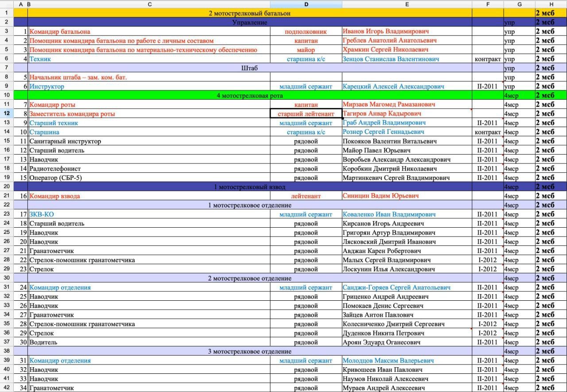Select the 'старший лейтенант' active cell
Viewport: 567px width, 392px height.
306,114
